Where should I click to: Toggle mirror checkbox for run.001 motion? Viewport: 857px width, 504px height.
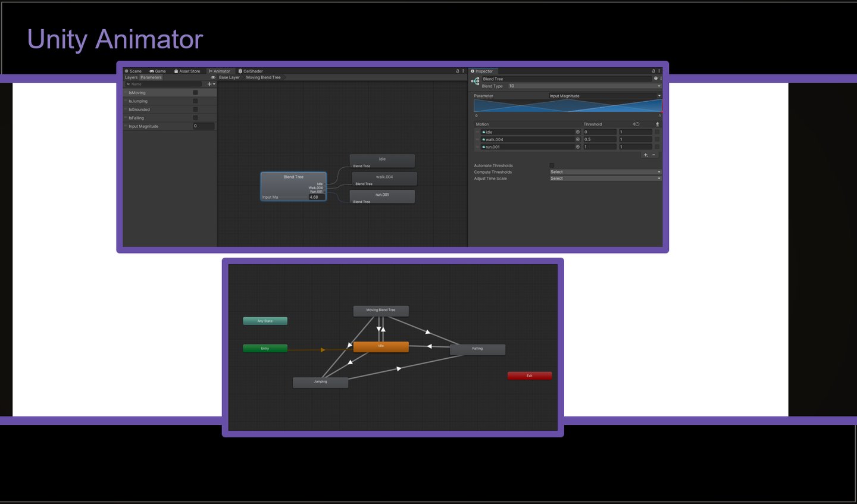pos(657,146)
